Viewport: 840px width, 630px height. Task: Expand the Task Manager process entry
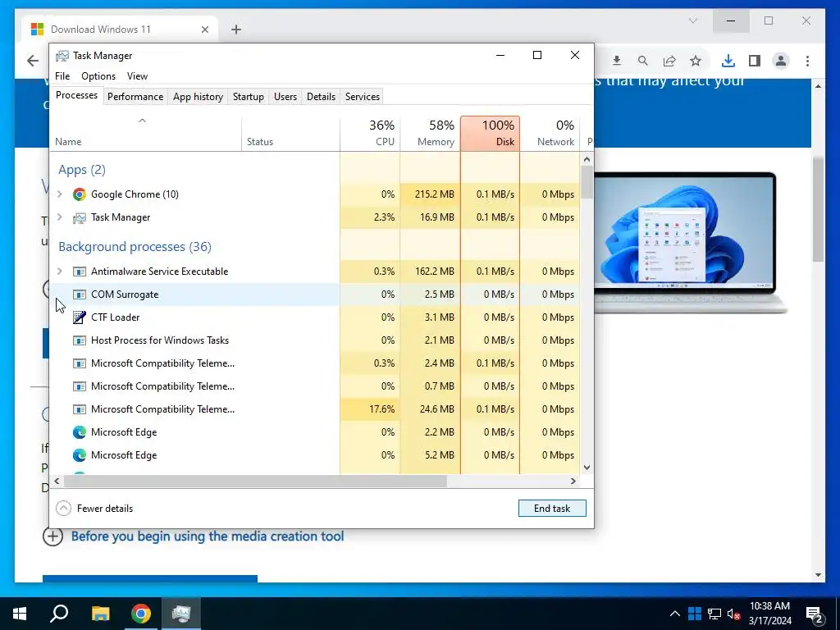59,217
